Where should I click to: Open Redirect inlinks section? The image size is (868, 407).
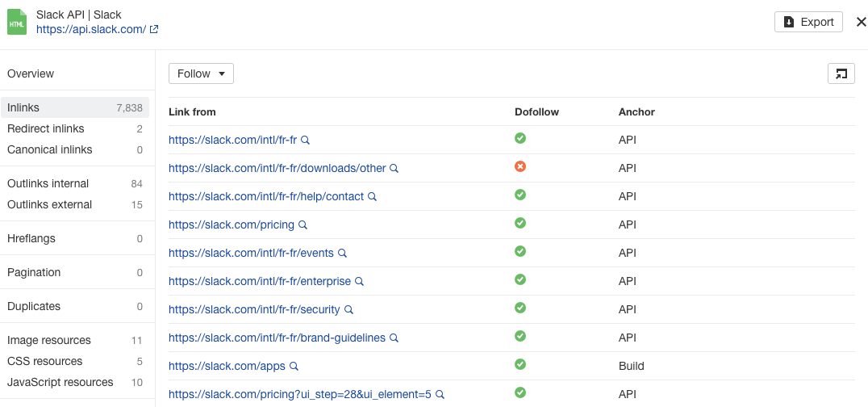(46, 128)
